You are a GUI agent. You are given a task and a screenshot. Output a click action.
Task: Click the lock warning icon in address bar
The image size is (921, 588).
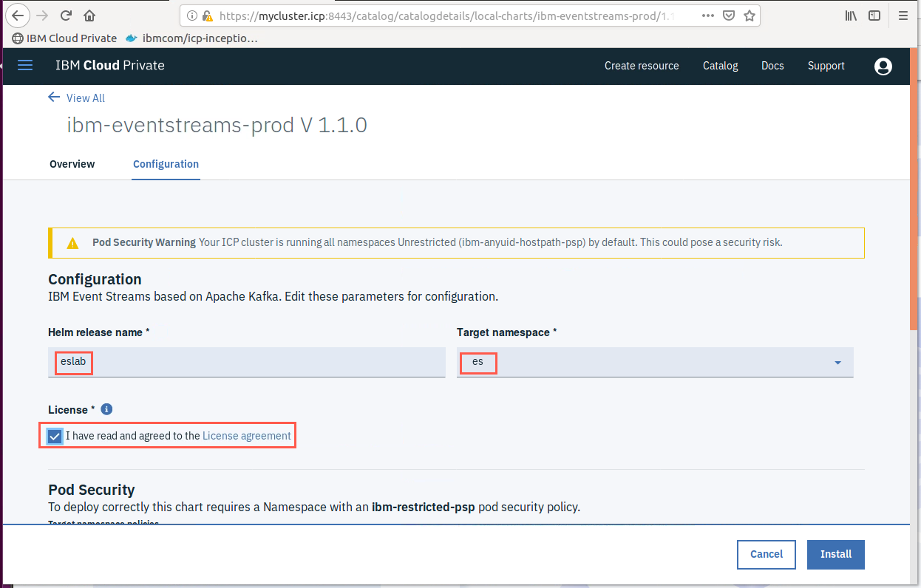pyautogui.click(x=208, y=16)
